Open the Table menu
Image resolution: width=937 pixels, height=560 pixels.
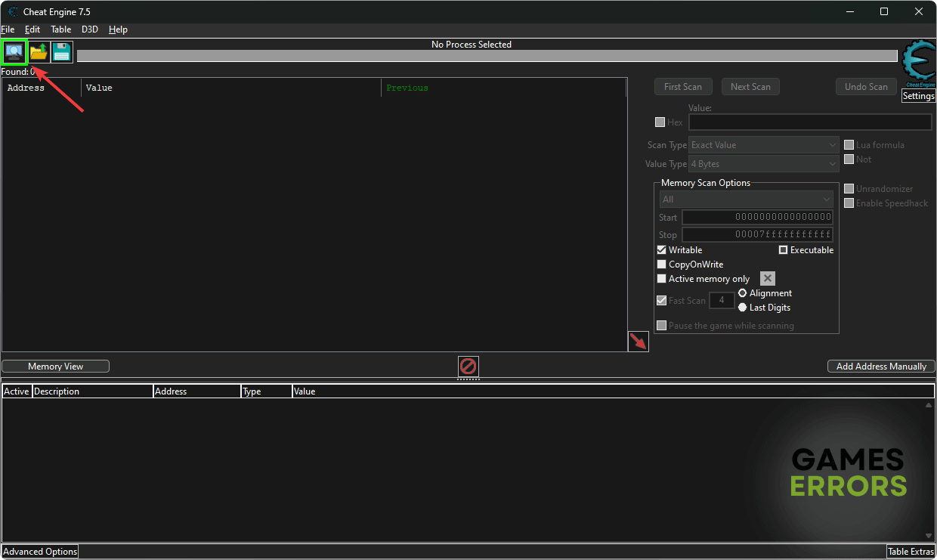[x=60, y=29]
